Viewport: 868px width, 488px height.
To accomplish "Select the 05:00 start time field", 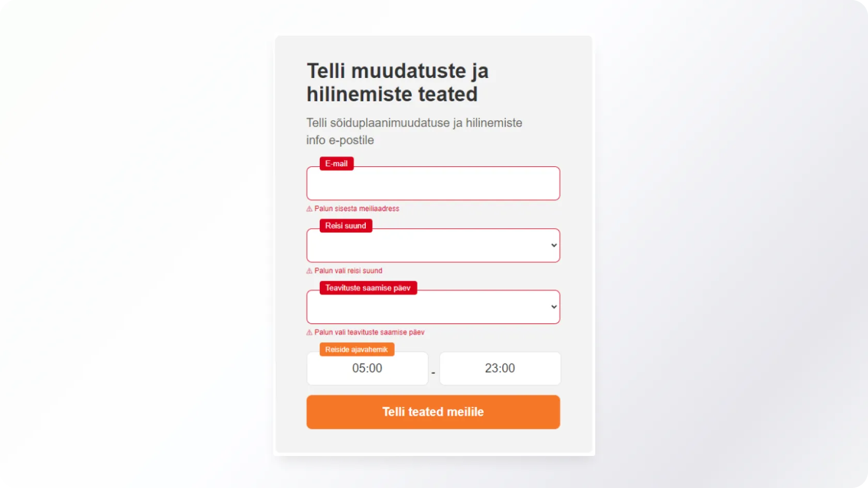I will (367, 369).
